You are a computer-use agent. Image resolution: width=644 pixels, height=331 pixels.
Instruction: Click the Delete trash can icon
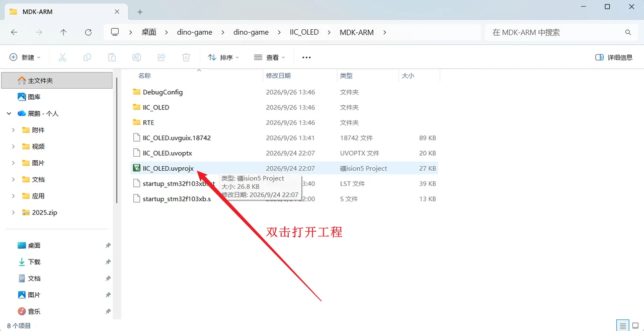click(x=186, y=57)
